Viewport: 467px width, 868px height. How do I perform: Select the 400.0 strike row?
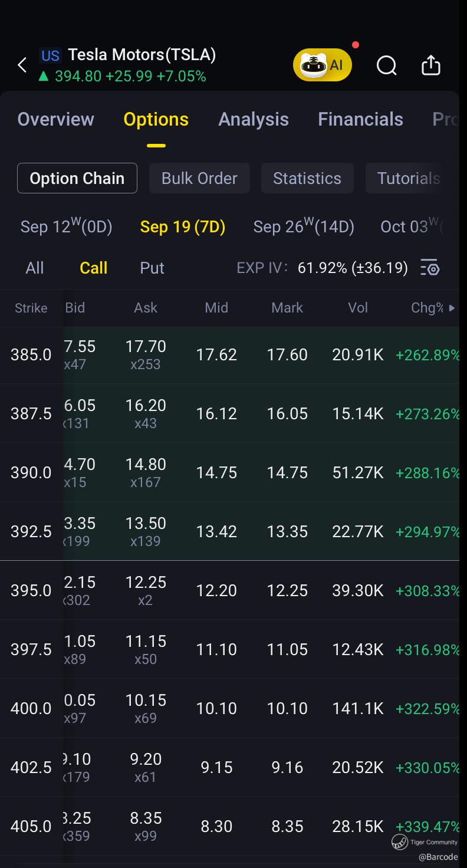click(31, 708)
